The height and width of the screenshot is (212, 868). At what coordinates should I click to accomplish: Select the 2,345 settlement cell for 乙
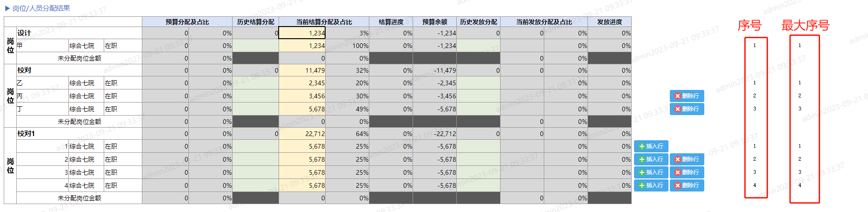[x=302, y=83]
